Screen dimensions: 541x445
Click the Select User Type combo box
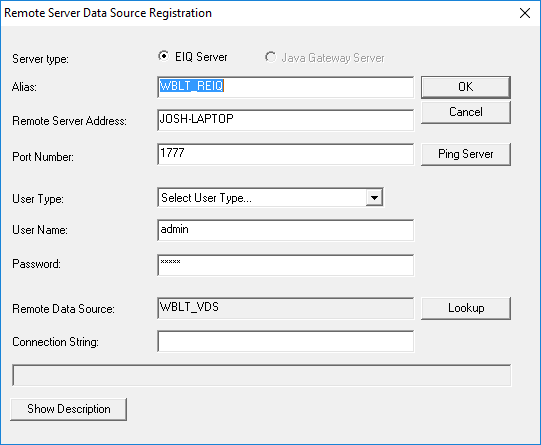[270, 198]
